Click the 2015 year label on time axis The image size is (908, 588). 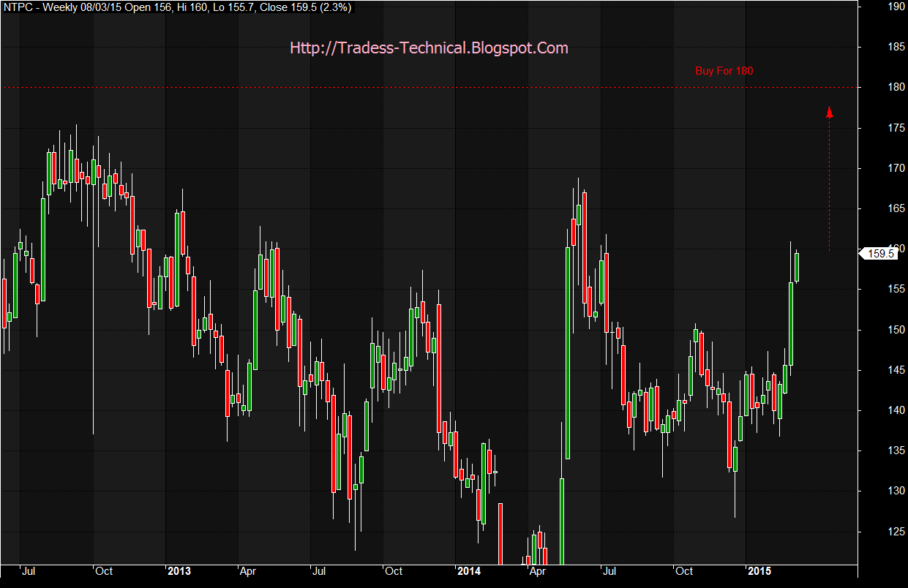759,570
